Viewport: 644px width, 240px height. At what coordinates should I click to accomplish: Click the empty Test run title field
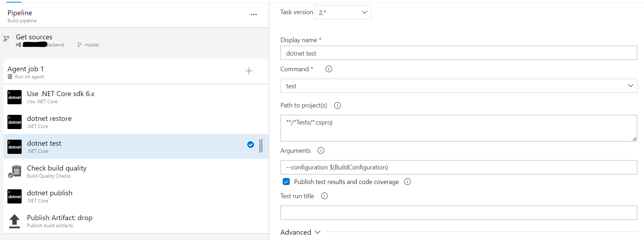pyautogui.click(x=459, y=213)
